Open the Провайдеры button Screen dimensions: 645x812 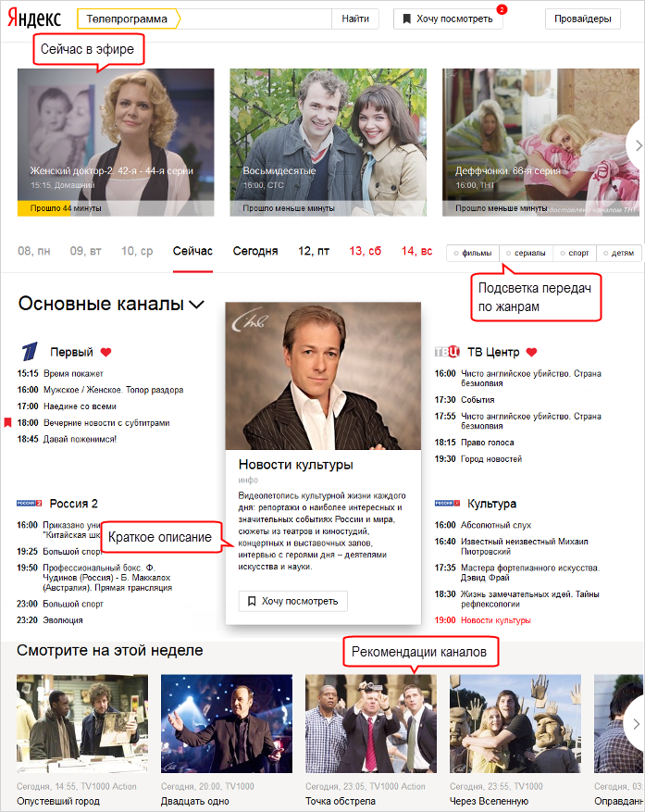583,19
